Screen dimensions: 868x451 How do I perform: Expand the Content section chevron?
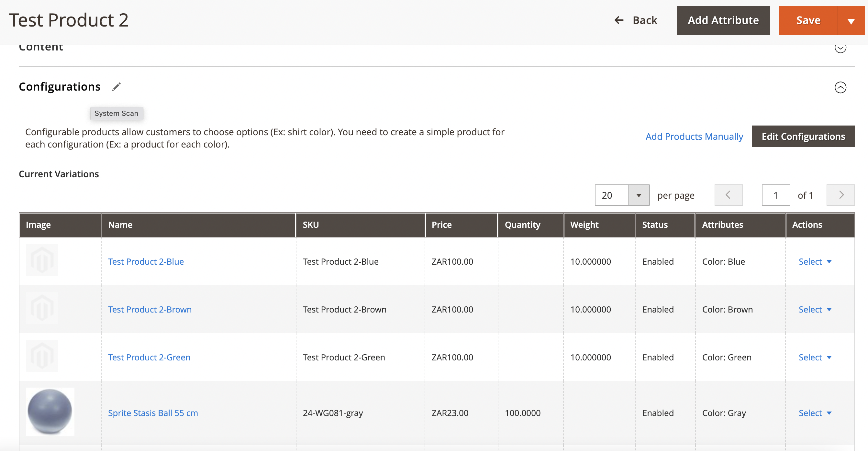[841, 48]
